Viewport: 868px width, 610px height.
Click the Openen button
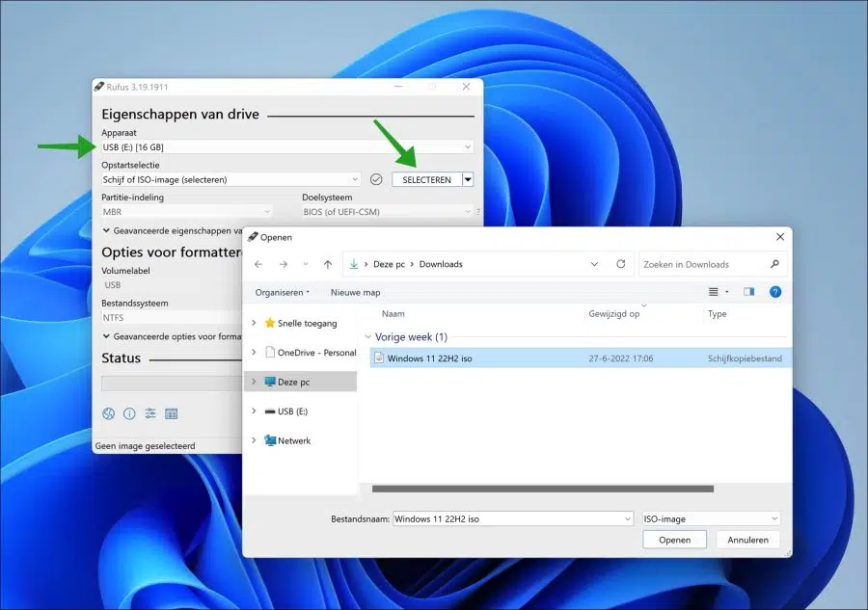(674, 540)
